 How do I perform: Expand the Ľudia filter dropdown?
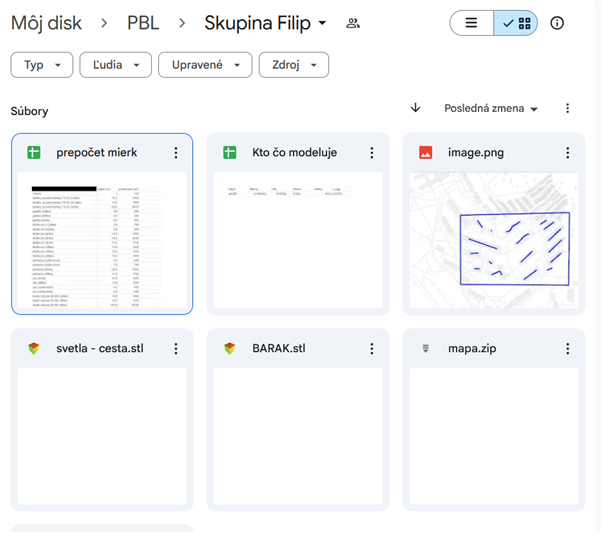115,65
